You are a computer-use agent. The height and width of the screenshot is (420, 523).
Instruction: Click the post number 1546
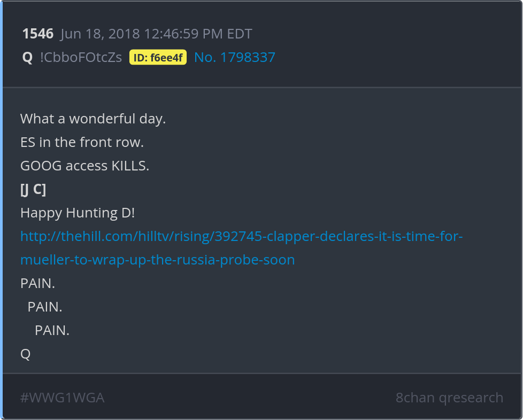pos(37,34)
